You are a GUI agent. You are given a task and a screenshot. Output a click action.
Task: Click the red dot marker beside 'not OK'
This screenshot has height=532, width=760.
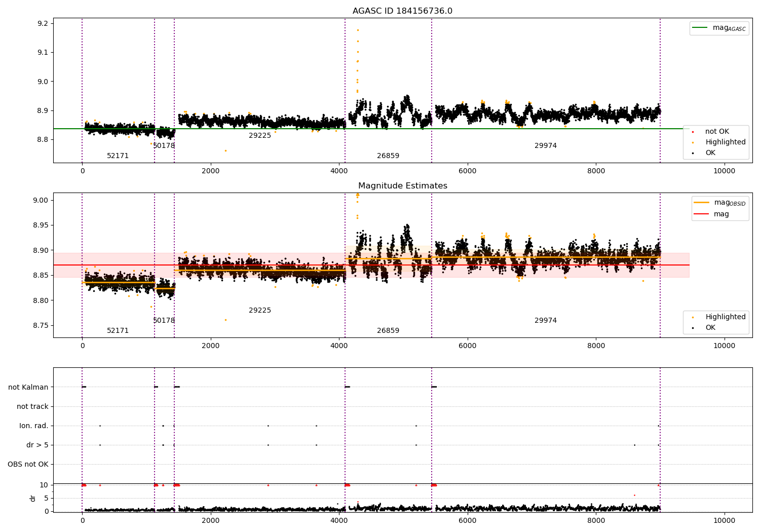(x=693, y=132)
